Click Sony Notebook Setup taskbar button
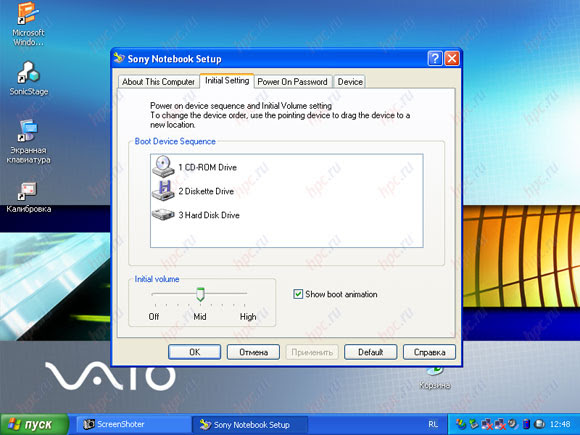Image resolution: width=580 pixels, height=435 pixels. (250, 424)
